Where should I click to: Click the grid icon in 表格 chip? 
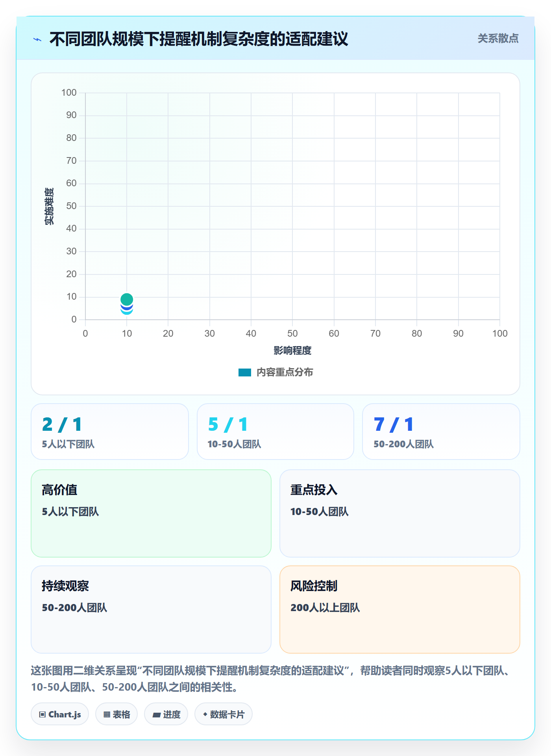coord(107,715)
